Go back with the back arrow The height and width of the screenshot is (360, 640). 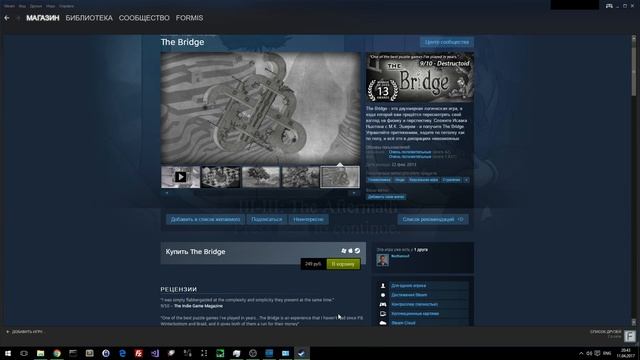pos(7,18)
